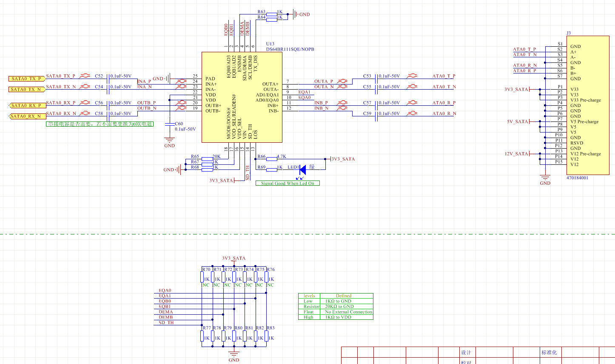Click the 'Float' table cell
615x364 pixels.
click(309, 312)
